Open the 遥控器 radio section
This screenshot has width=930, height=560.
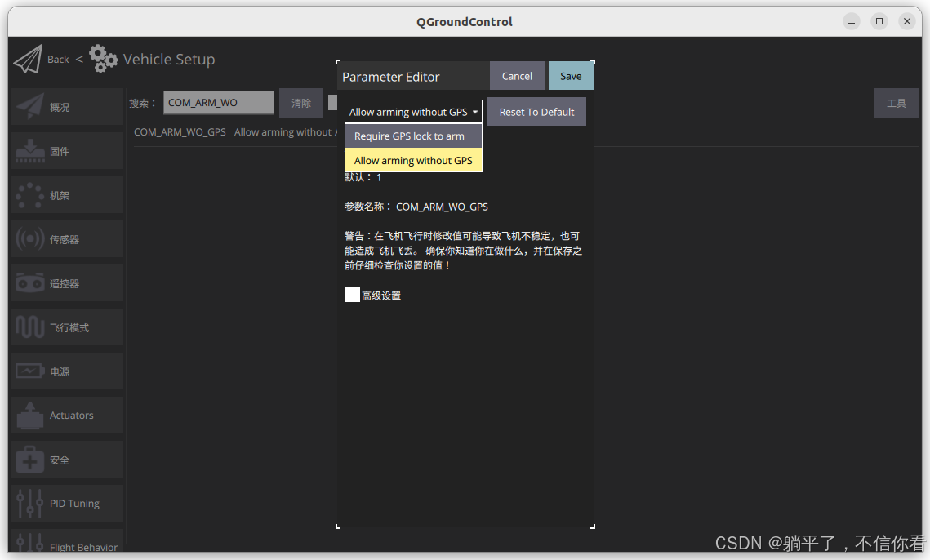click(x=66, y=283)
